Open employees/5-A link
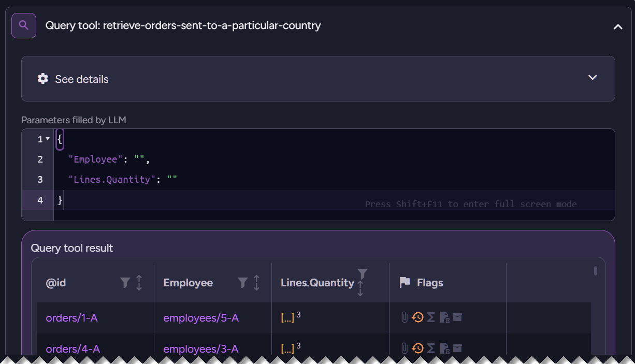This screenshot has width=635, height=364. click(201, 318)
